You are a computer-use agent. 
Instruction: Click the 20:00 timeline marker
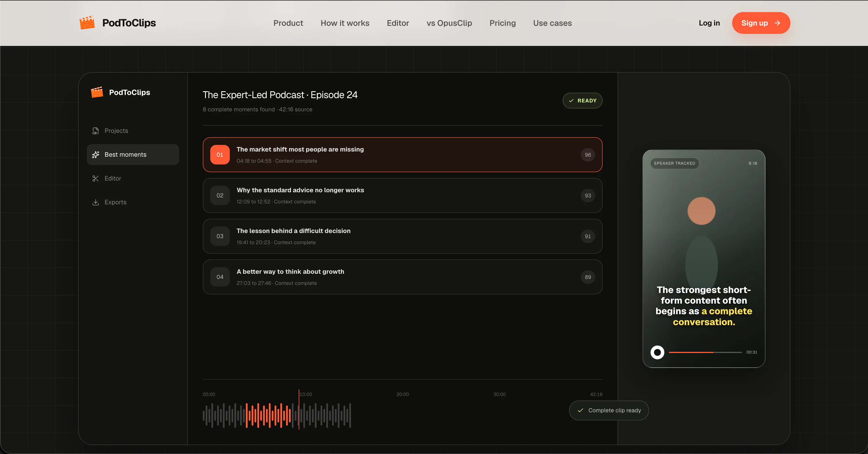pos(402,394)
